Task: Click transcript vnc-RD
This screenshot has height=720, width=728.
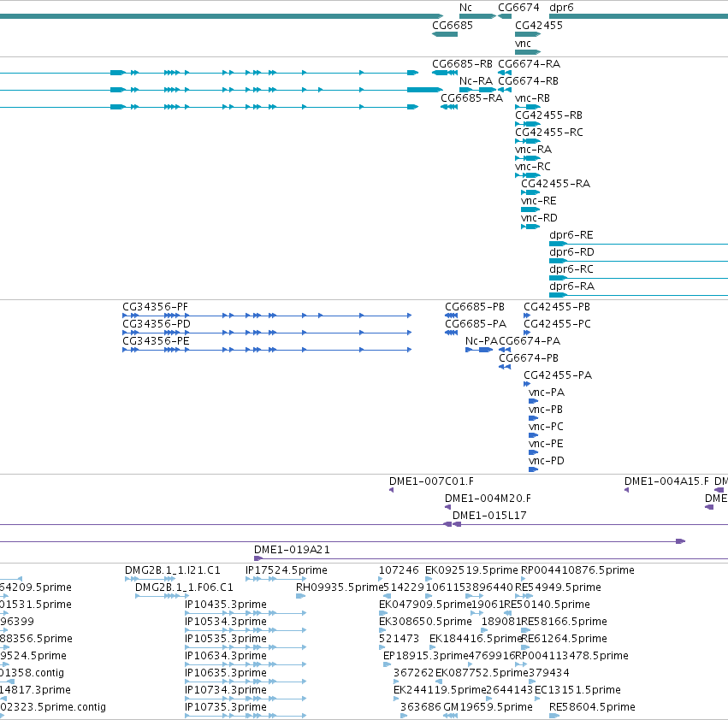Action: pyautogui.click(x=539, y=218)
